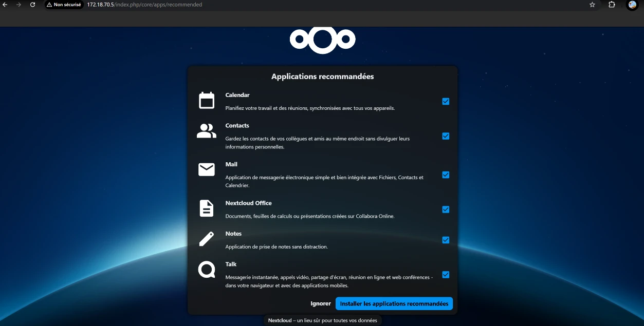
Task: Click the 'Non sécurisé' security warning badge
Action: point(64,5)
